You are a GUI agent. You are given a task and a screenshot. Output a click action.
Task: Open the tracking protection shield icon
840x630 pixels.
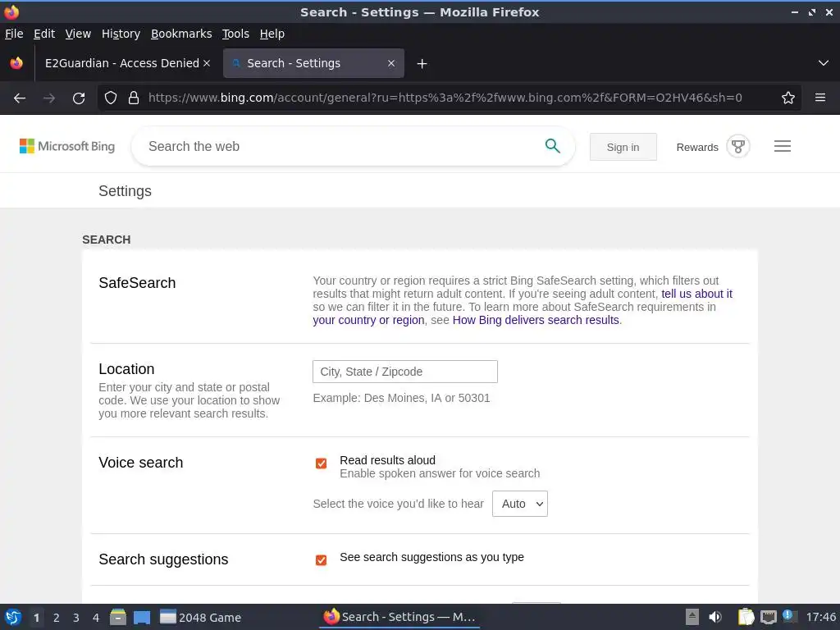[111, 98]
